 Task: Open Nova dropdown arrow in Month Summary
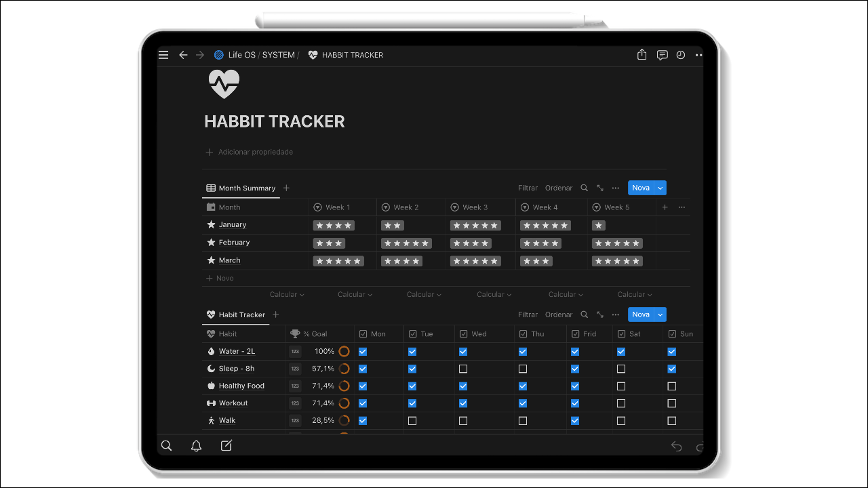point(660,188)
